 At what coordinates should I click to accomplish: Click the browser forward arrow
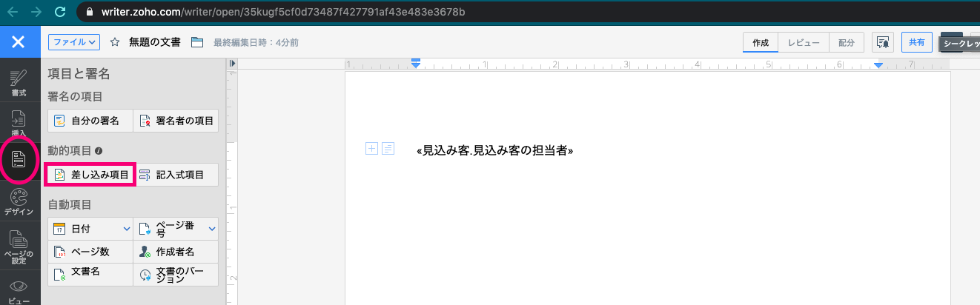point(37,12)
